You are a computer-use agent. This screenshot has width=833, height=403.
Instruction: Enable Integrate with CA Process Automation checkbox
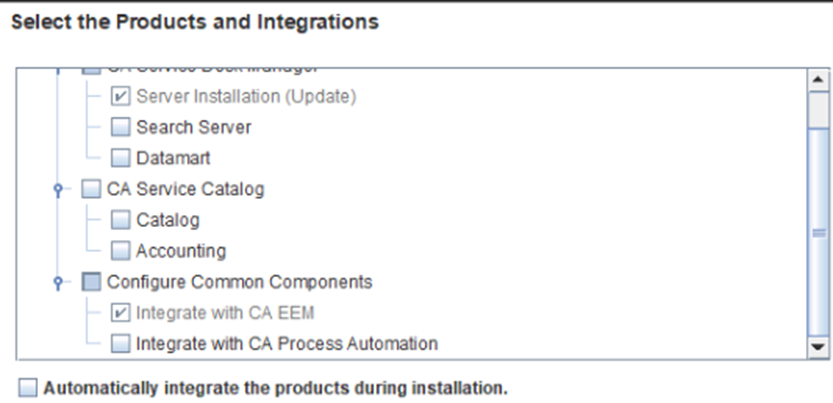[120, 344]
